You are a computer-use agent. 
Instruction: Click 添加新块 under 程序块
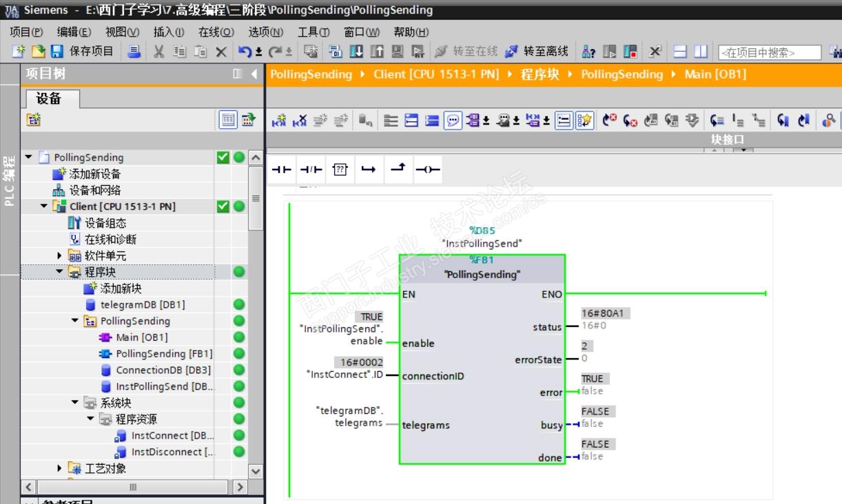114,288
